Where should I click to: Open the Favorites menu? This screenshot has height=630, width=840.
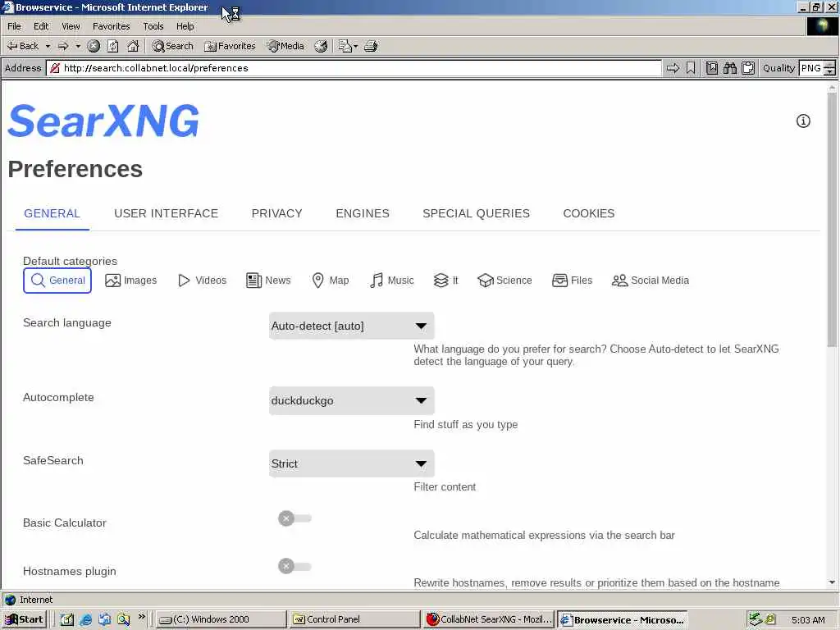click(x=111, y=26)
